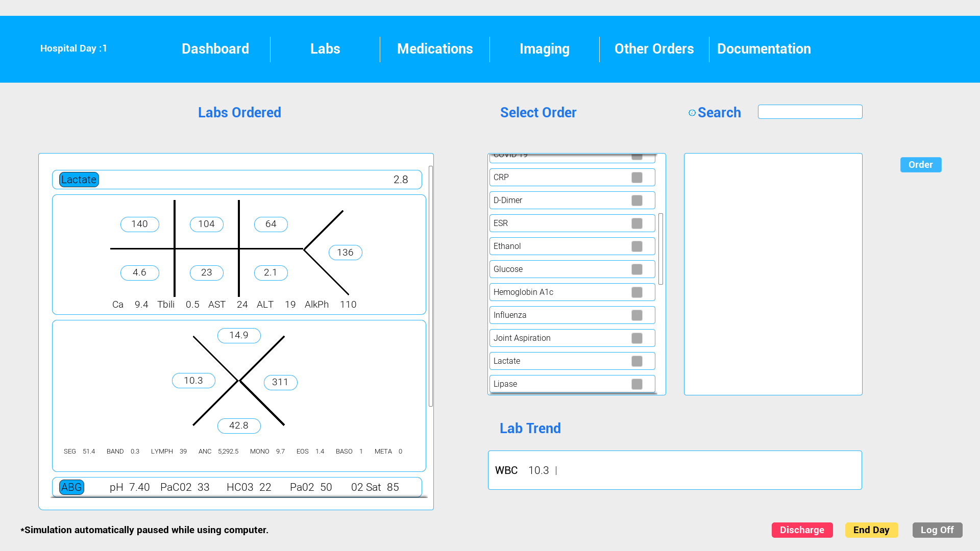The width and height of the screenshot is (980, 551).
Task: Click the sodium value 140 bubble
Action: click(139, 224)
